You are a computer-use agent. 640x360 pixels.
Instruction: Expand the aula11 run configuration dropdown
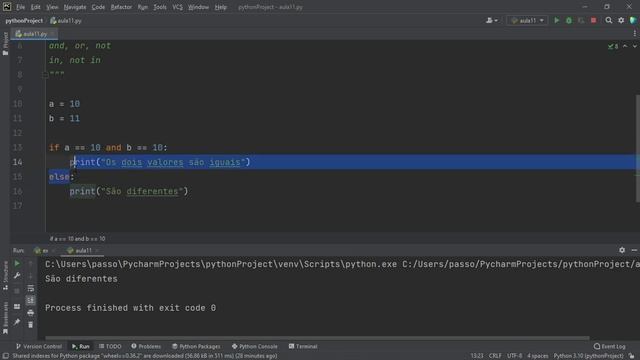[527, 20]
